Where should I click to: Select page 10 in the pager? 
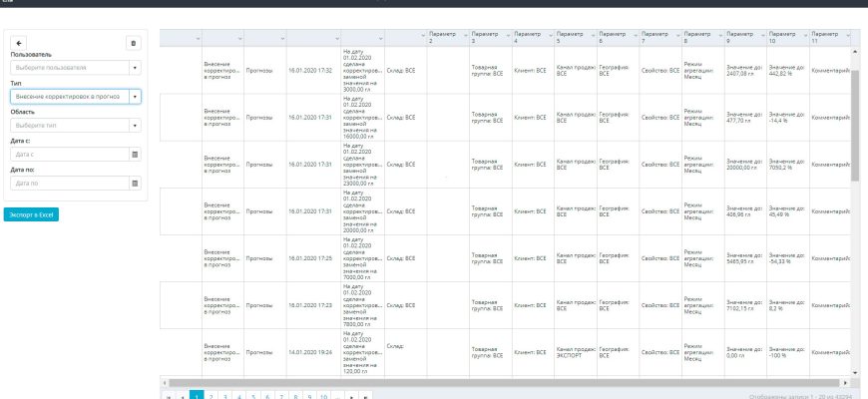[x=324, y=396]
